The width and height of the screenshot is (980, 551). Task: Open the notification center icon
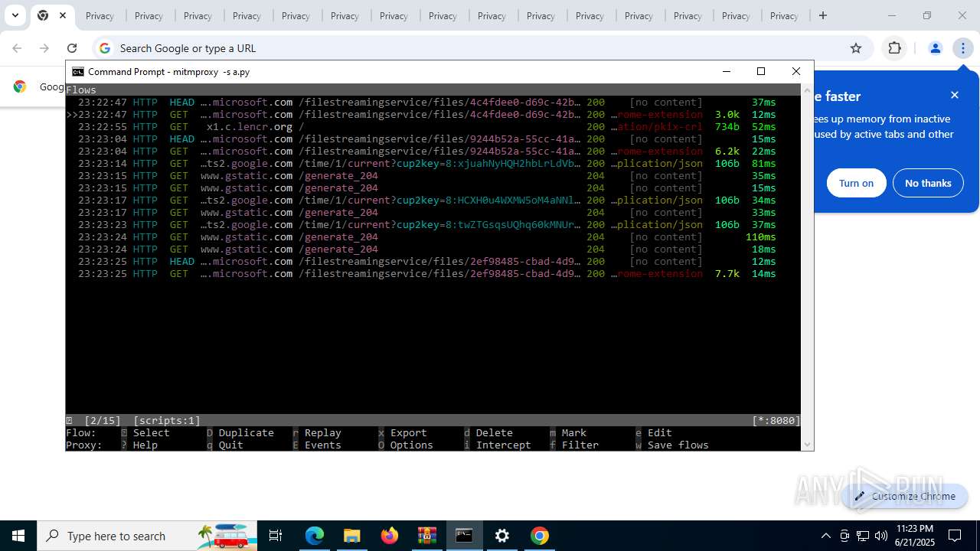click(955, 536)
